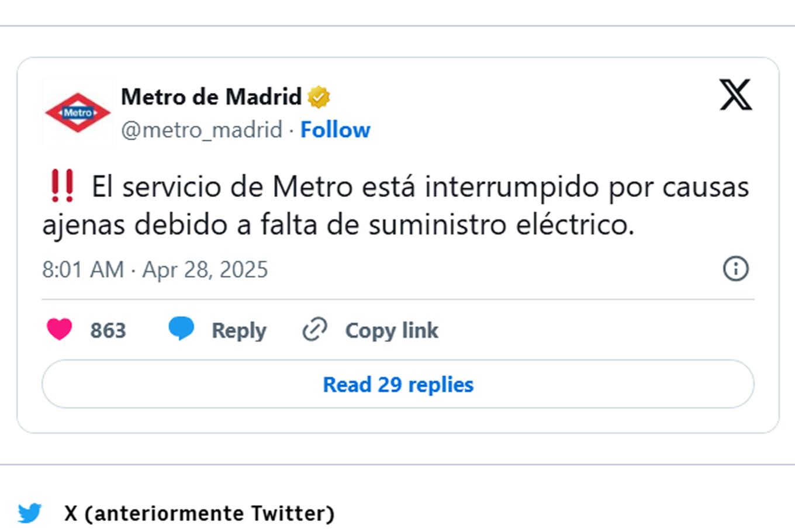Screen dimensions: 795x532
Task: Reveal details by clicking the timestamp
Action: point(154,270)
